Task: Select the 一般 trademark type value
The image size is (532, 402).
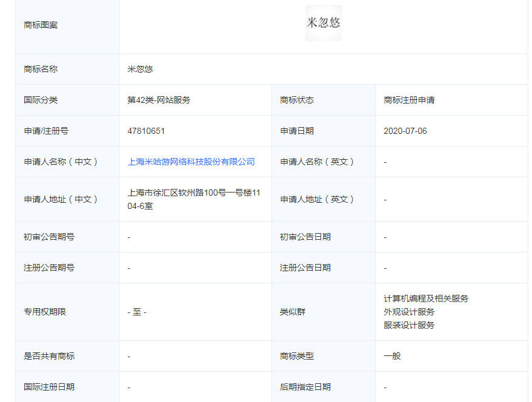Action: point(392,356)
